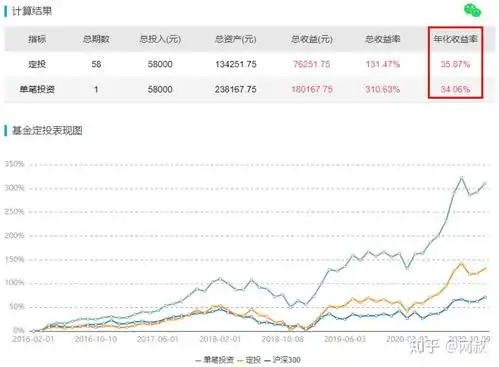Click the 总收益 value 76251.75
The width and height of the screenshot is (499, 367).
[312, 64]
